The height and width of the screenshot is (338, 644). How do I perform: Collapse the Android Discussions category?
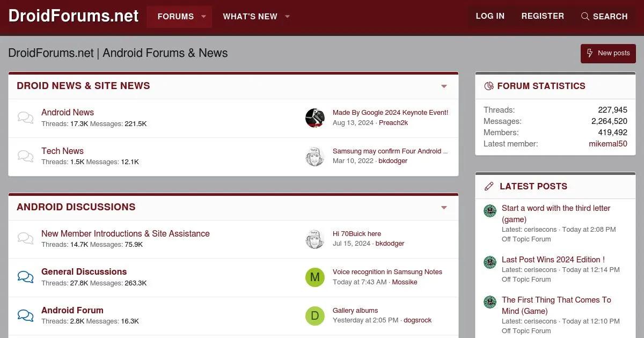pyautogui.click(x=444, y=207)
